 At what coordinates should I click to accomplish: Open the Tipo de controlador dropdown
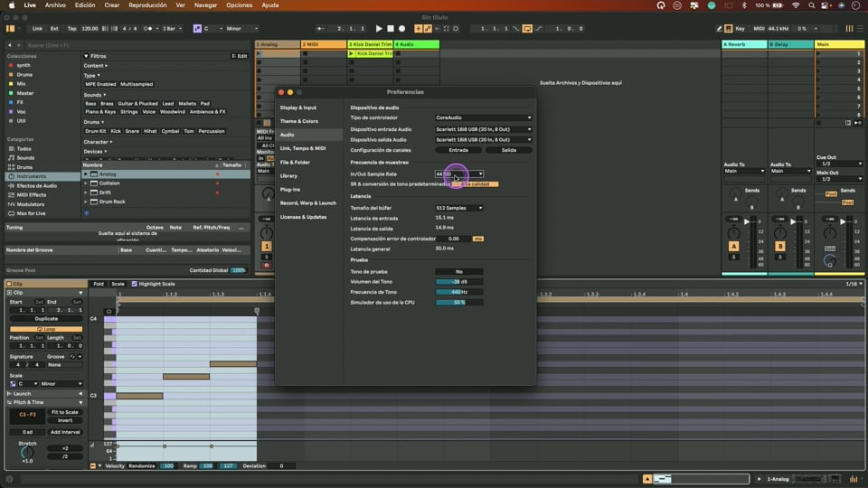(x=483, y=117)
